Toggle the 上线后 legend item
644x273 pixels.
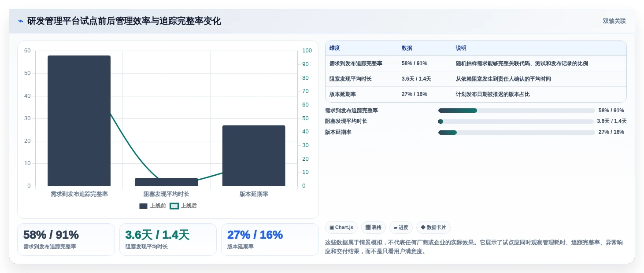(183, 206)
